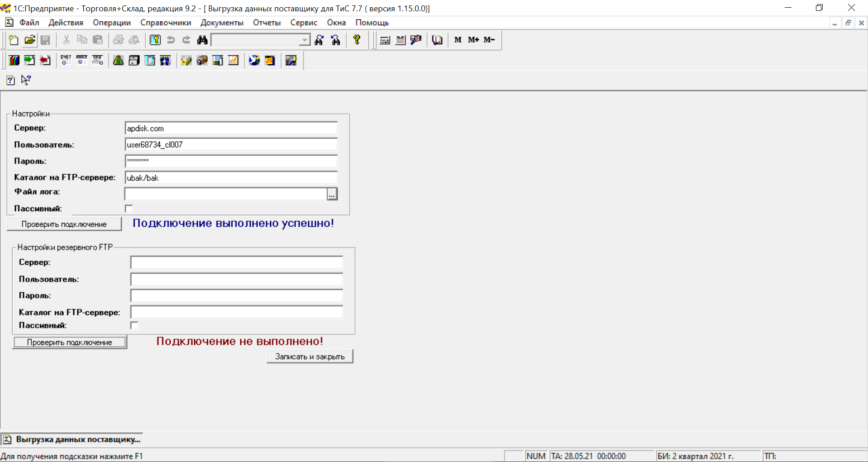Click the Пользователь field with user68734_cl007
This screenshot has width=868, height=462.
pyautogui.click(x=231, y=145)
